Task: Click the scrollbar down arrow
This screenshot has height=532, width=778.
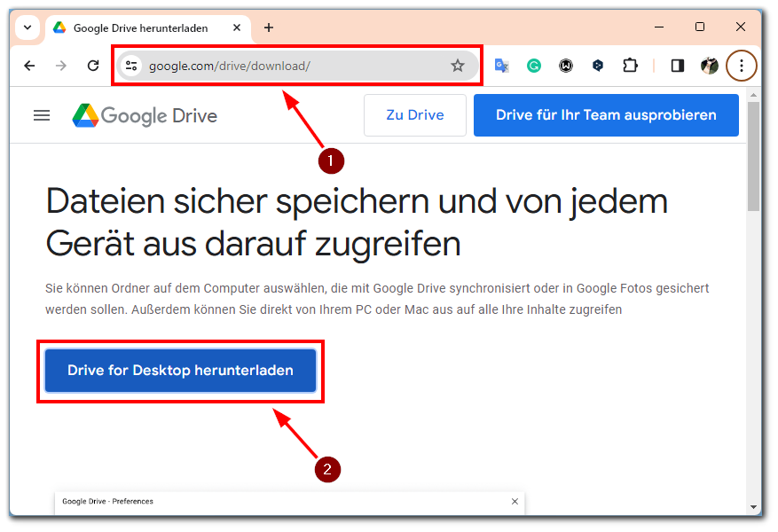Action: click(753, 507)
